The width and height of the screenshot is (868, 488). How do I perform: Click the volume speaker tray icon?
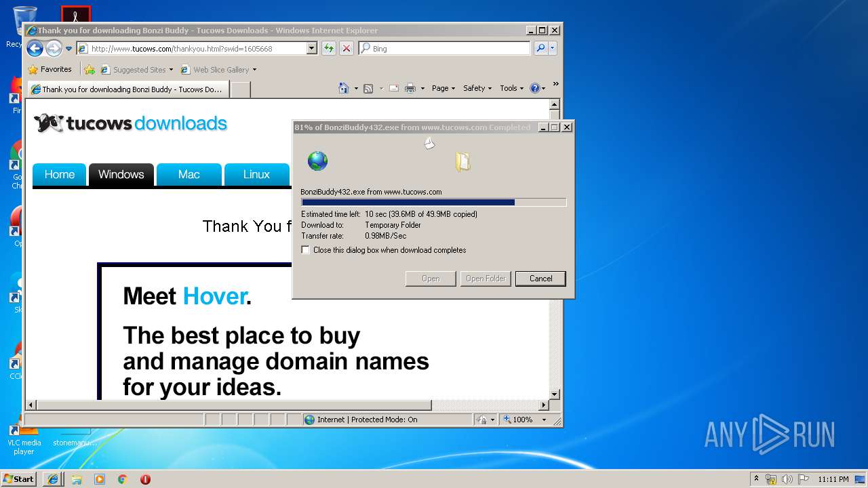coord(787,479)
